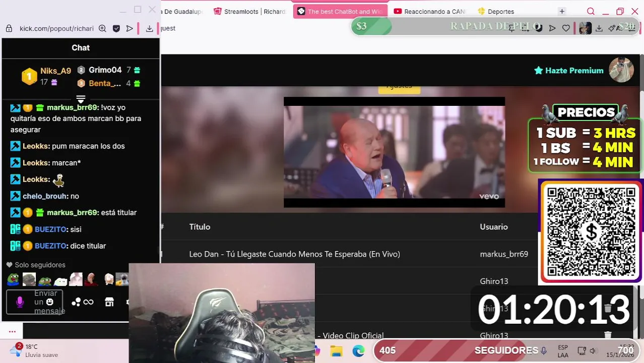Click the ESP LAA language indicator
The height and width of the screenshot is (363, 644).
coord(563,351)
